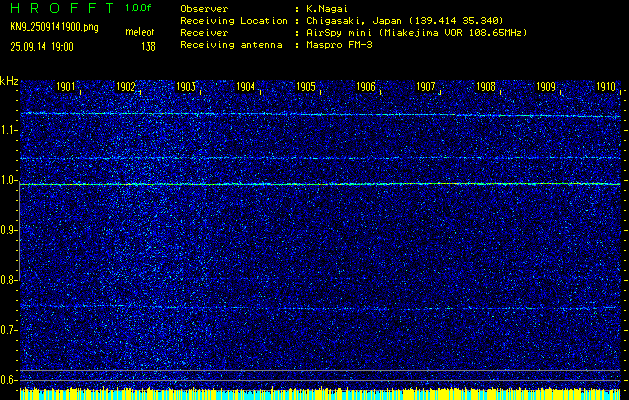Click the 1.0 frequency axis label

[x=8, y=181]
